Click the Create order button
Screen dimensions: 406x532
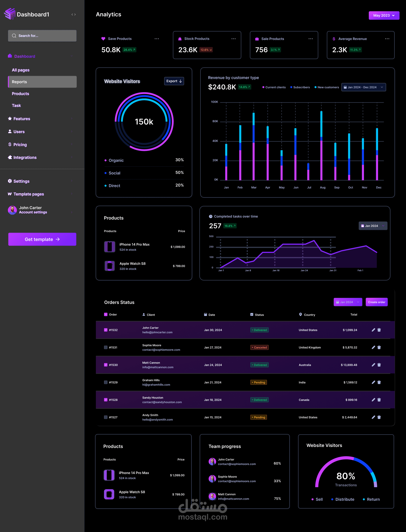click(377, 302)
